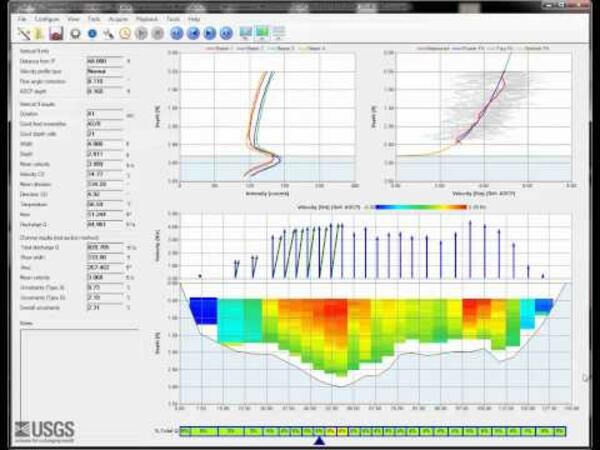Click the red save disk toolbar icon

click(58, 33)
